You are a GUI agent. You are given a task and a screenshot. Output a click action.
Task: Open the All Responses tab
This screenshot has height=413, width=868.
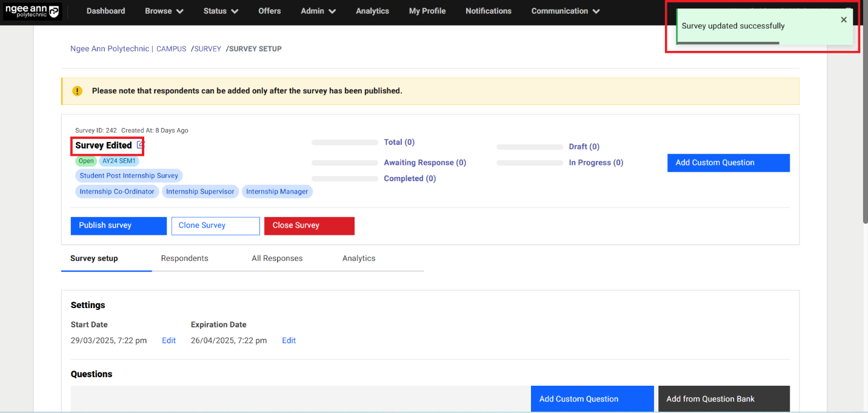click(x=277, y=258)
